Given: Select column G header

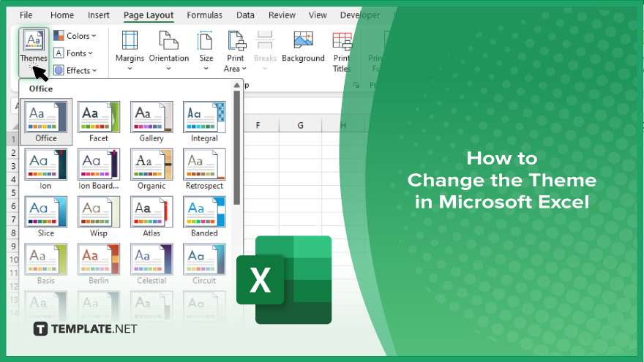Looking at the screenshot, I should (x=301, y=125).
